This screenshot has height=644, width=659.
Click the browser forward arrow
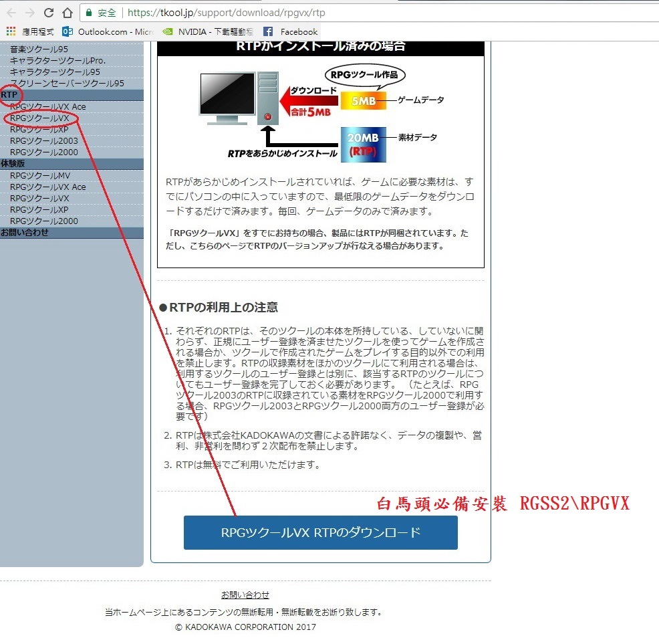(30, 13)
